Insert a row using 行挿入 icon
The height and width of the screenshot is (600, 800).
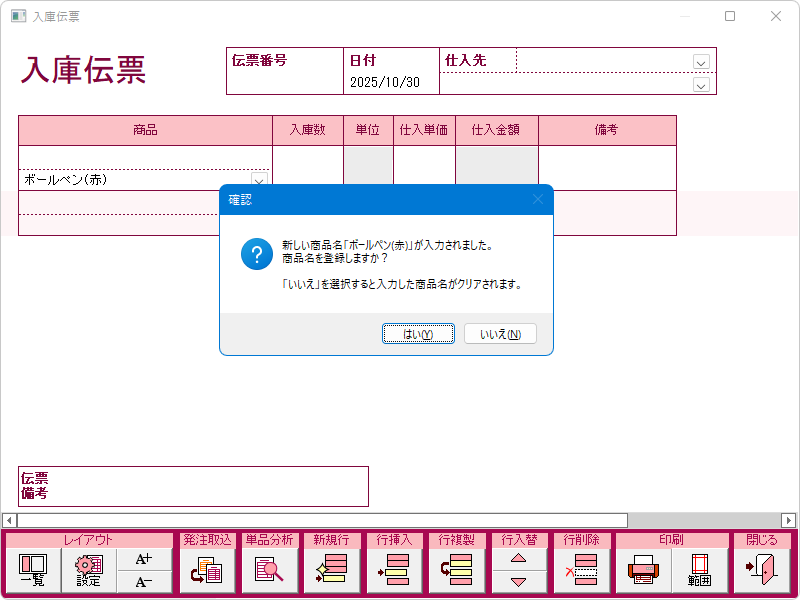click(393, 571)
